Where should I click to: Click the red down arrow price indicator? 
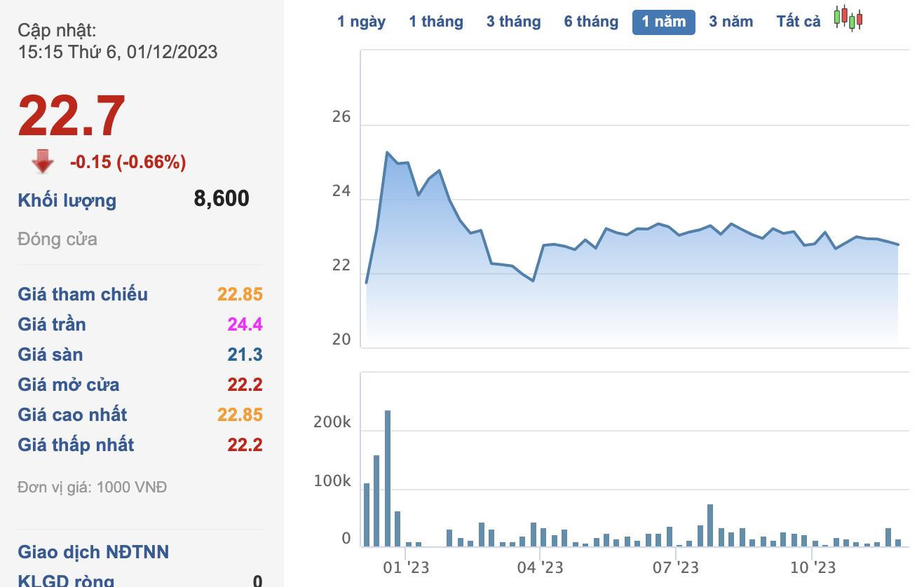tap(43, 162)
